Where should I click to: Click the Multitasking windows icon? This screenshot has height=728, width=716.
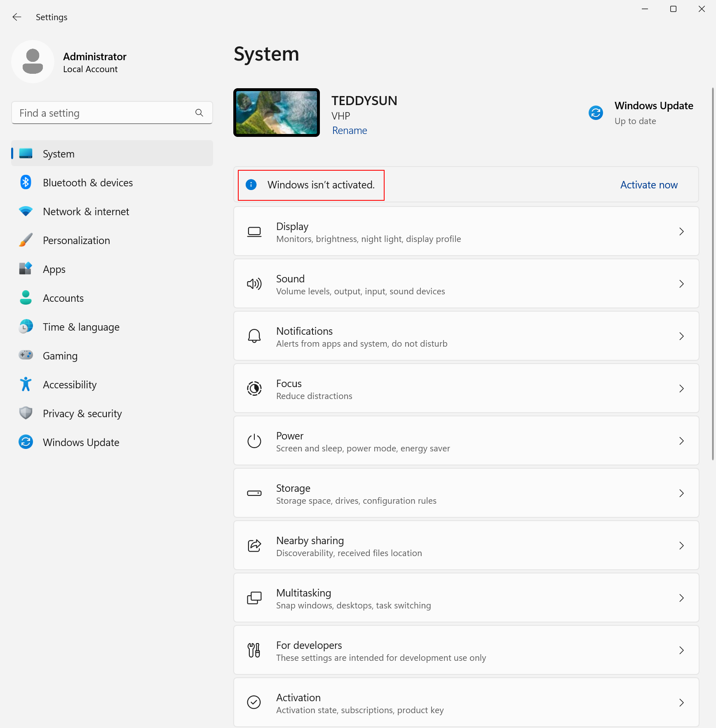coord(254,598)
